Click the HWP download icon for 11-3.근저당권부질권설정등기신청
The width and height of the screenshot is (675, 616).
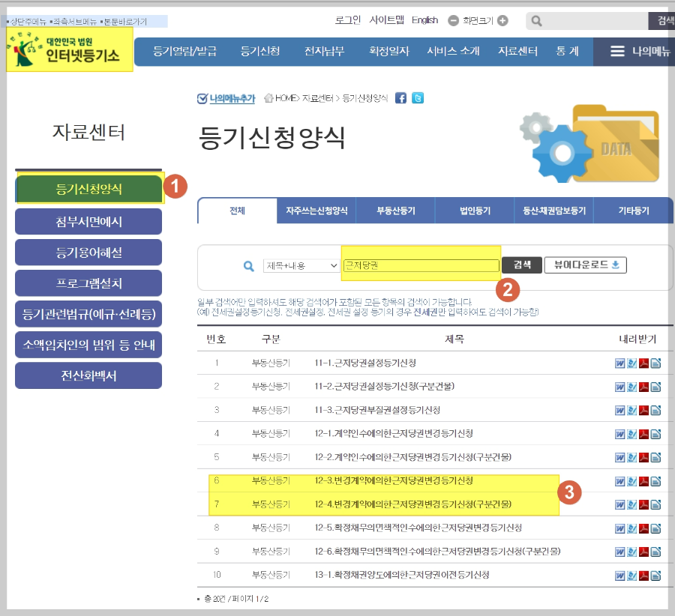pos(631,410)
